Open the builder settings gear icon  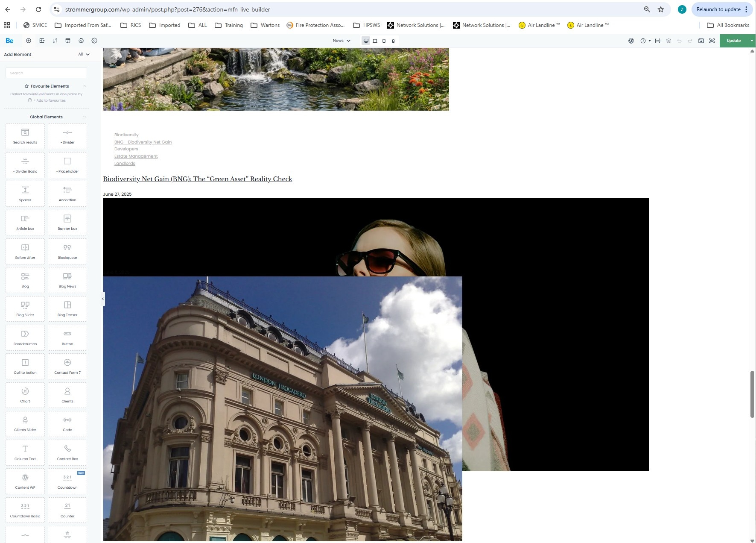click(x=94, y=41)
